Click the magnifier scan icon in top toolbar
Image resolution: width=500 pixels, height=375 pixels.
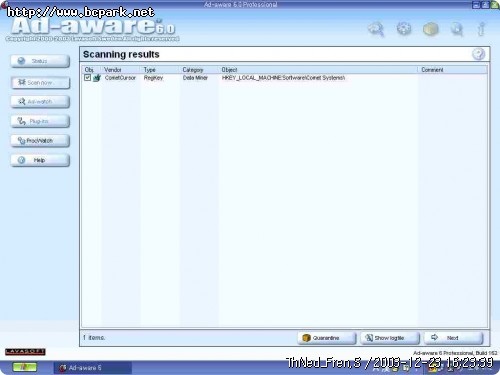click(376, 29)
